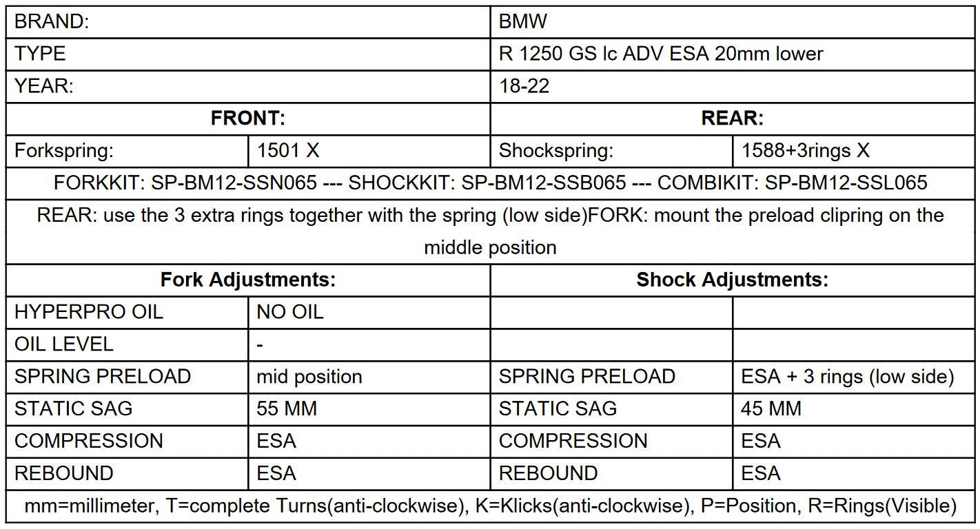Click the year value "18-22"
The width and height of the screenshot is (980, 529).
(x=524, y=86)
